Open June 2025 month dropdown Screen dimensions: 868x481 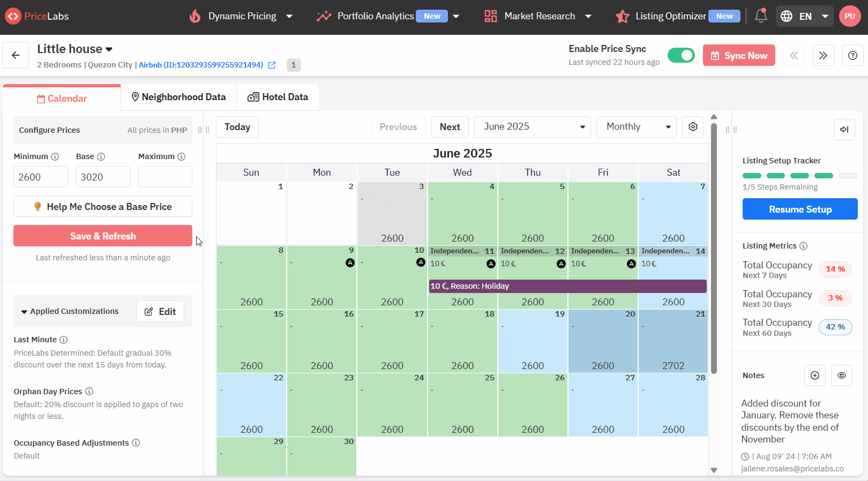point(533,127)
